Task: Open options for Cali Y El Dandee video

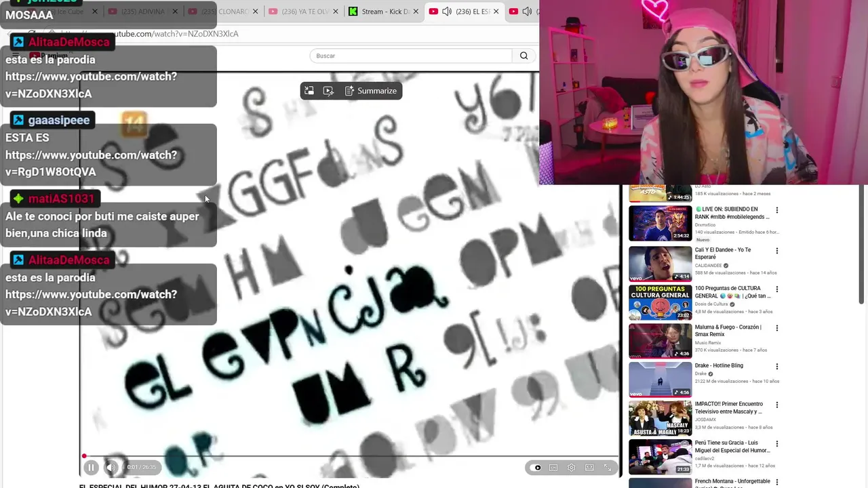Action: pyautogui.click(x=777, y=251)
